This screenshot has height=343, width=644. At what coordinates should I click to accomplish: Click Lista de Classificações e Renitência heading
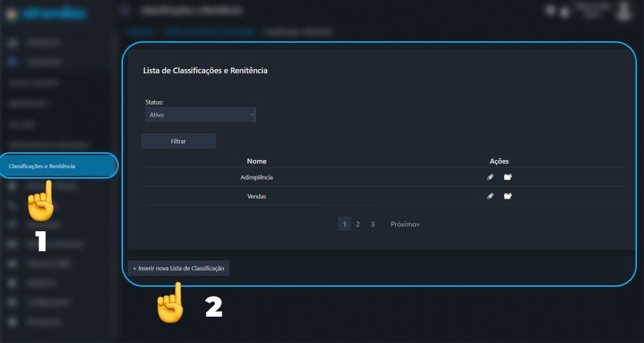[205, 70]
